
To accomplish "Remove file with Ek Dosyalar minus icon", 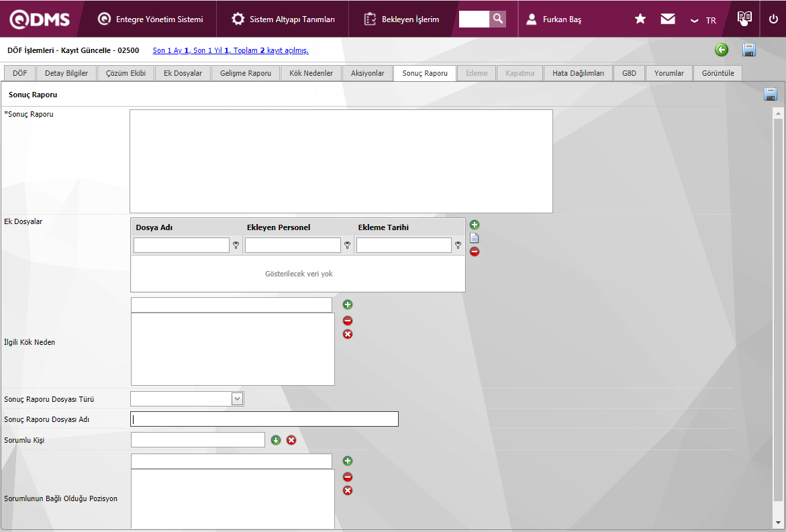I will pyautogui.click(x=475, y=252).
